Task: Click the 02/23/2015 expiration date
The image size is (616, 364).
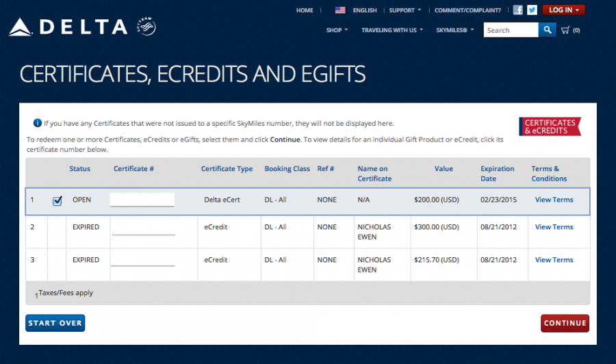Action: (498, 200)
